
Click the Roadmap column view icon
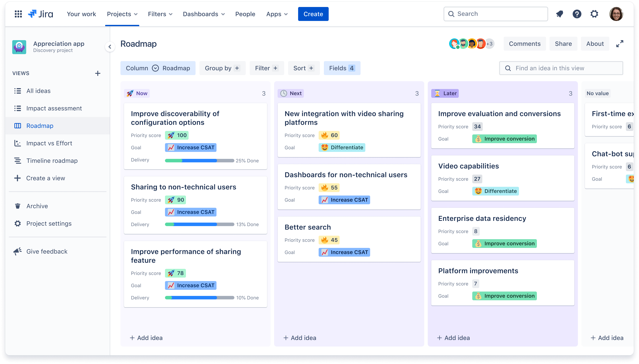(x=155, y=68)
